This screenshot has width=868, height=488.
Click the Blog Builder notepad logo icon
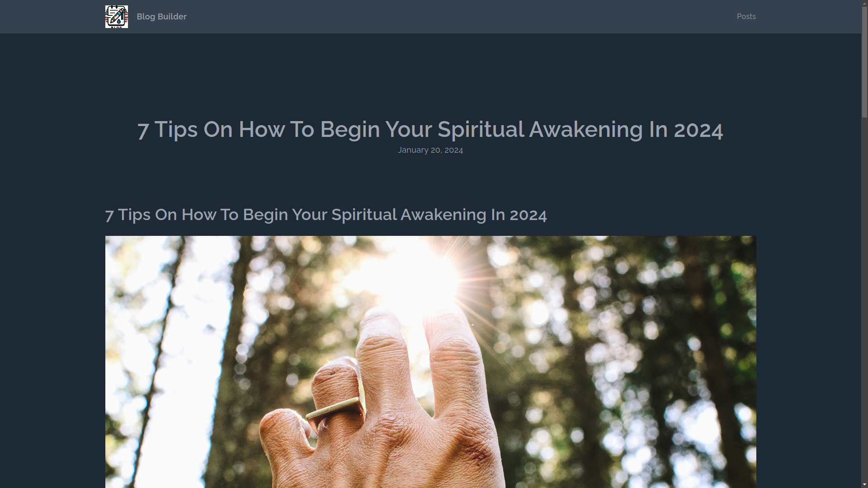click(116, 17)
